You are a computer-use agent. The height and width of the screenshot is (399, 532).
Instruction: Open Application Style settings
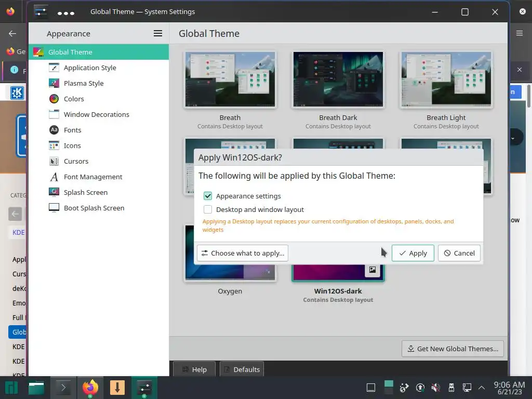click(99, 68)
